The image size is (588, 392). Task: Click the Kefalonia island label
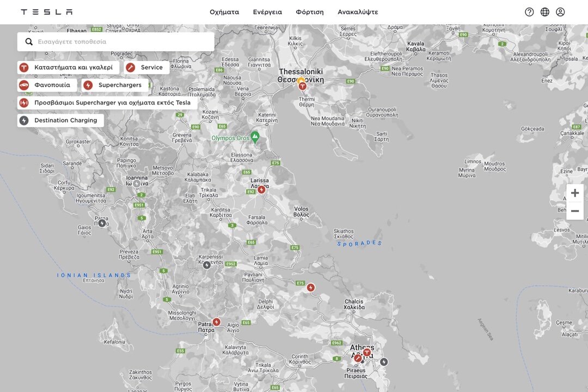click(114, 342)
